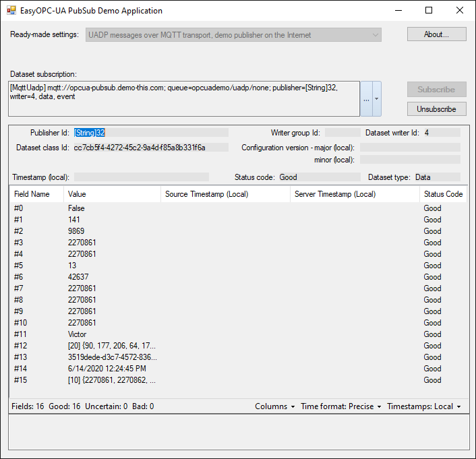Viewport: 476px width, 459px height.
Task: Expand the dropdown arrow beside ellipsis button
Action: tap(377, 99)
